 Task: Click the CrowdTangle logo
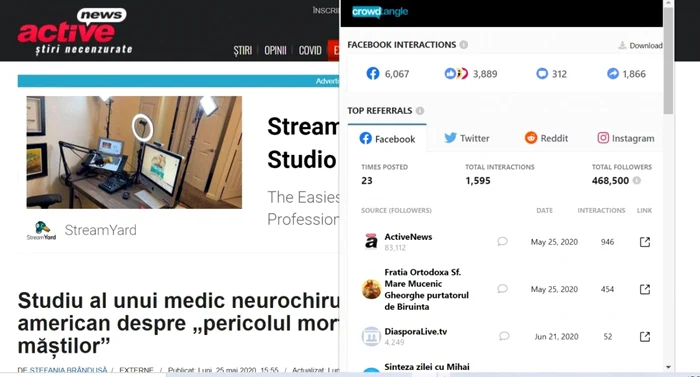tap(380, 12)
